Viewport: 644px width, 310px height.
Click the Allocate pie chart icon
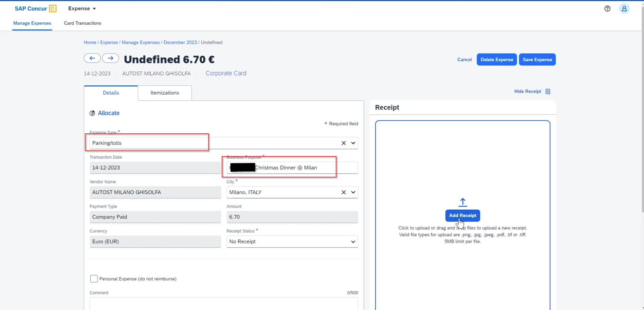92,113
